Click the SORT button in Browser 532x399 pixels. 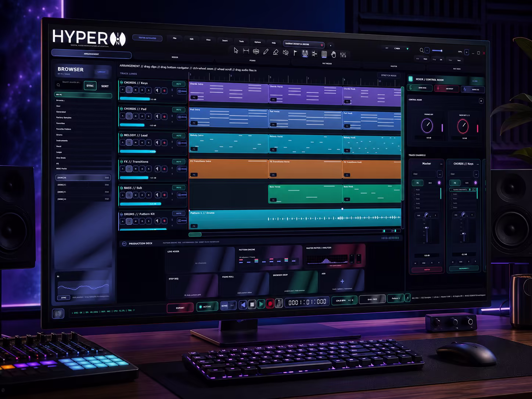pos(105,86)
